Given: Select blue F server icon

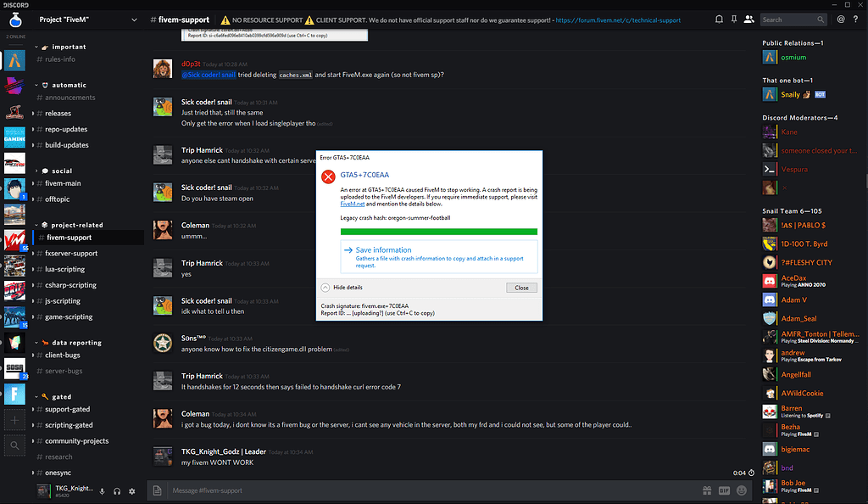Looking at the screenshot, I should click(15, 395).
